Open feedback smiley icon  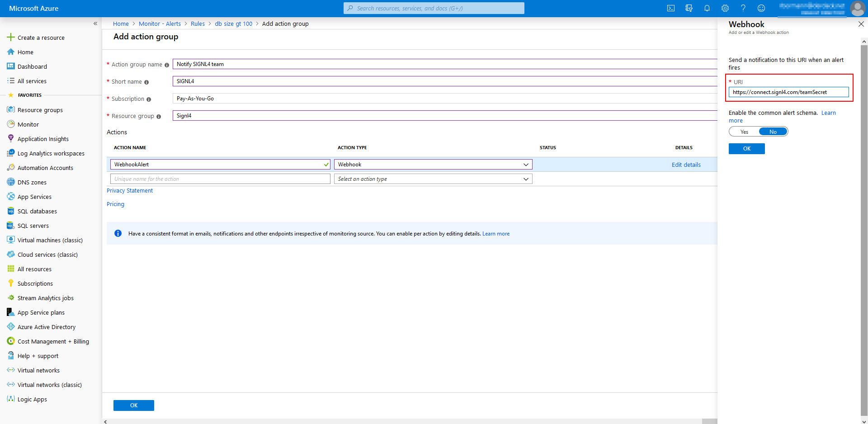(761, 8)
